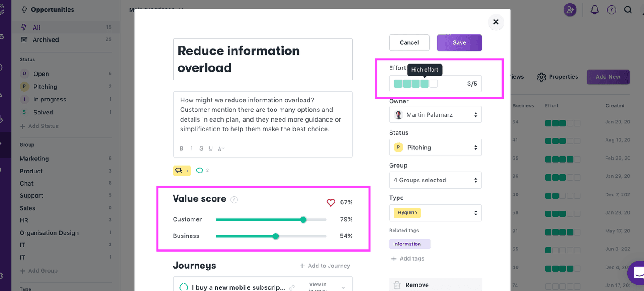Click the invite user avatar icon
644x291 pixels.
570,10
